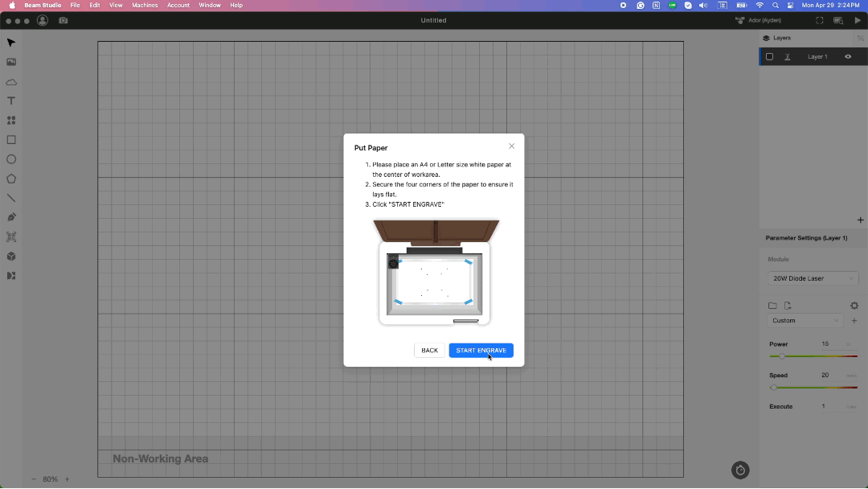Open the path preview icon
This screenshot has width=868, height=489.
point(838,20)
